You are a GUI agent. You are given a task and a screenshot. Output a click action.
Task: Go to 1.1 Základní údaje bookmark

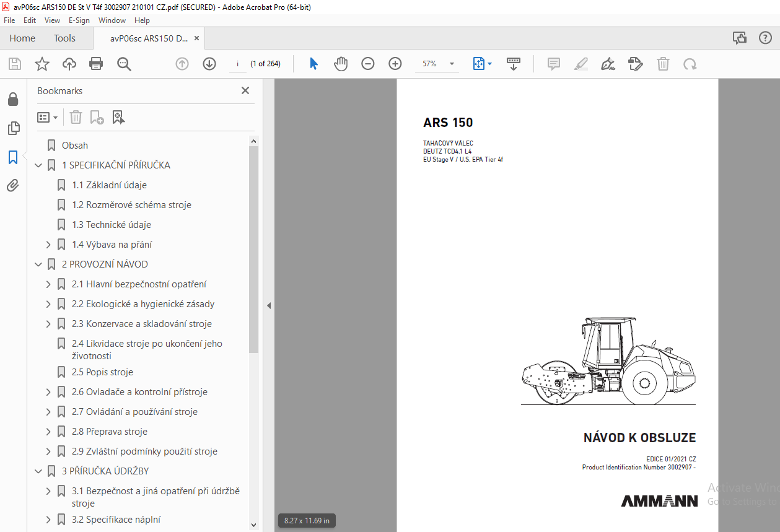coord(109,185)
